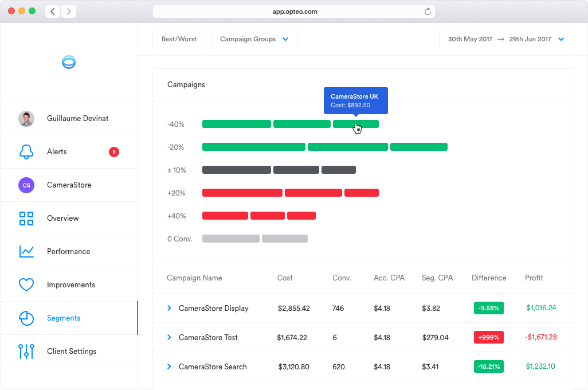
Task: Select CameraStore account in sidebar
Action: (69, 185)
